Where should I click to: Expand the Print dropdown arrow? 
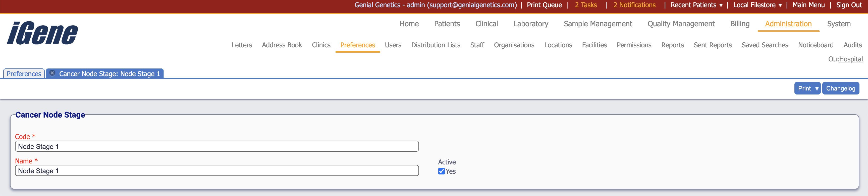[817, 88]
